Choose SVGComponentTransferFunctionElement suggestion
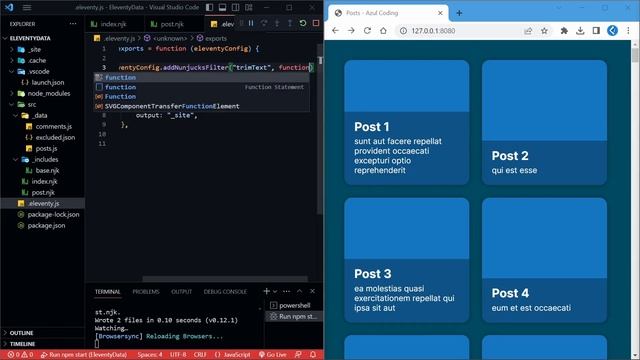Image resolution: width=640 pixels, height=360 pixels. point(202,106)
